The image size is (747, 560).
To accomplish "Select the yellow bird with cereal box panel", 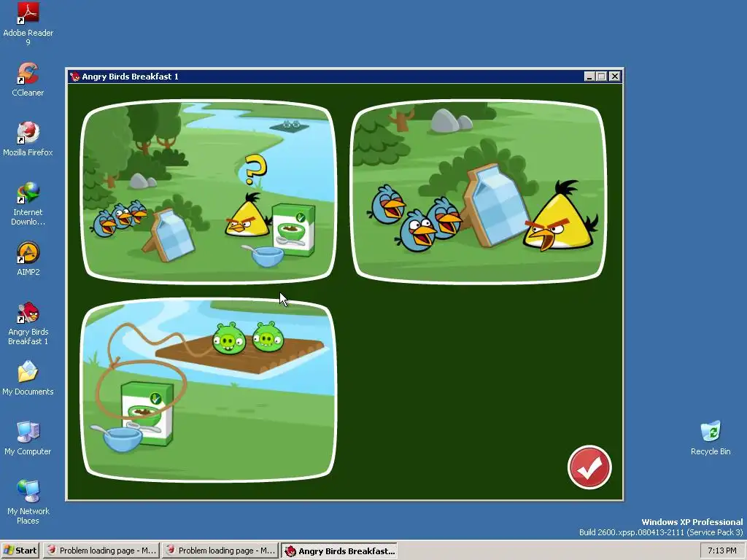I will point(209,192).
